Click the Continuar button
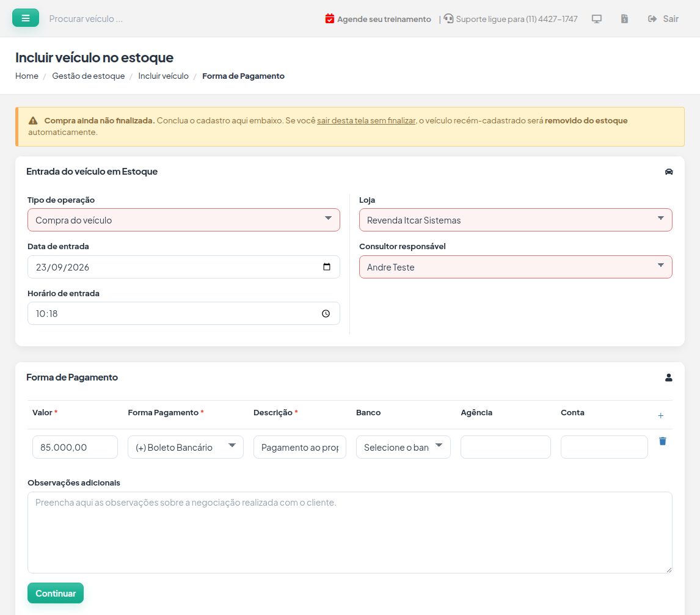The height and width of the screenshot is (615, 700). [56, 593]
